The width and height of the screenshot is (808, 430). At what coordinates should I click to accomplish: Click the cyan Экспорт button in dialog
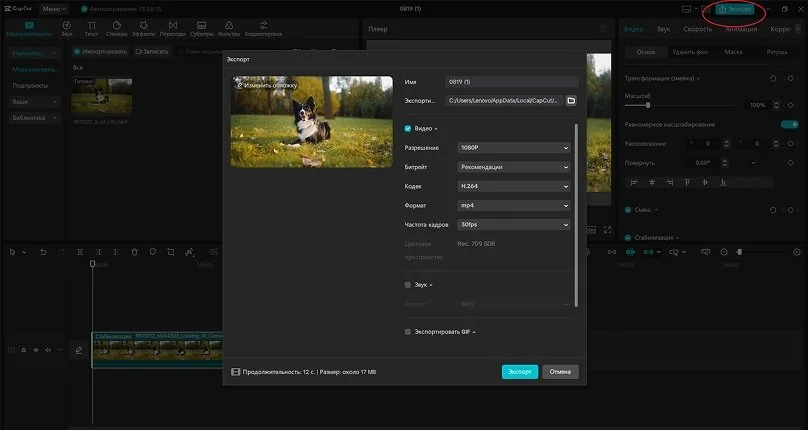tap(520, 372)
